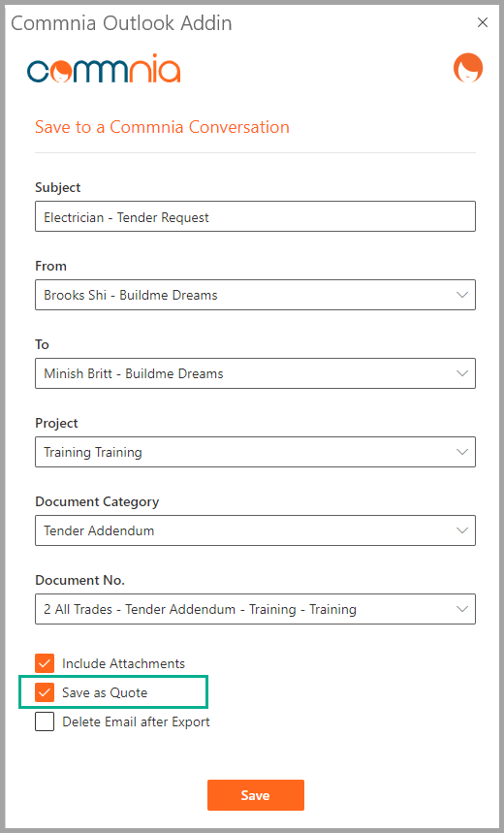The image size is (504, 833).
Task: Select the Minish Britt - Buildme Dreams field
Action: pos(256,373)
